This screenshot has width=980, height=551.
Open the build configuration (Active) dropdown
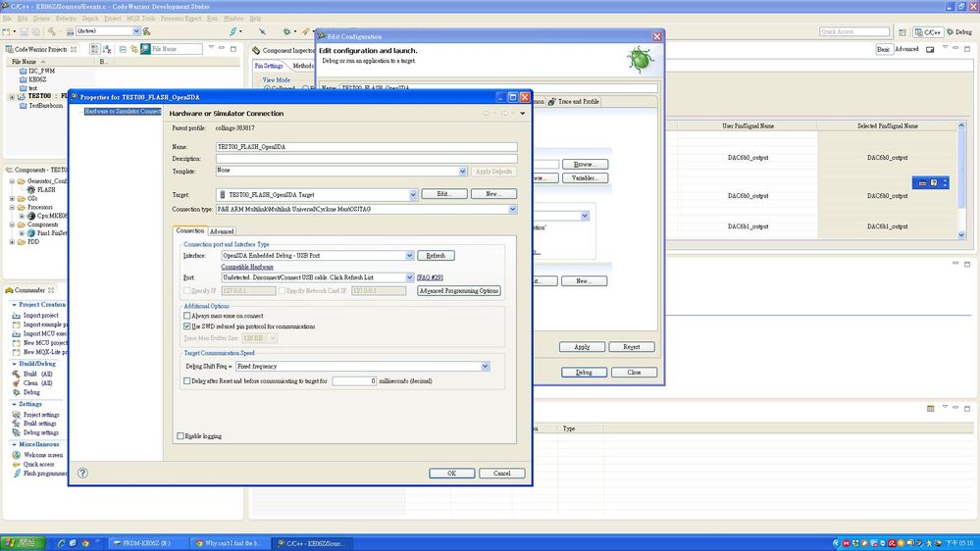136,31
